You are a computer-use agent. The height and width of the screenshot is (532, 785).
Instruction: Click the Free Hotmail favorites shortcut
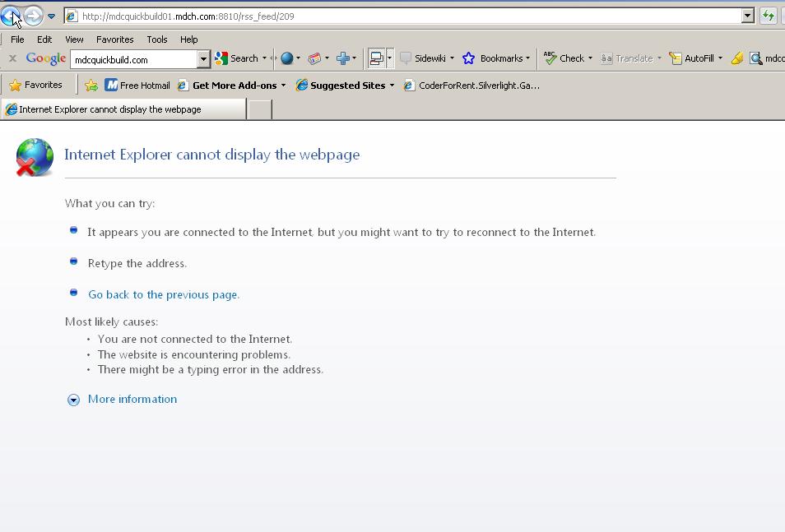click(x=137, y=85)
